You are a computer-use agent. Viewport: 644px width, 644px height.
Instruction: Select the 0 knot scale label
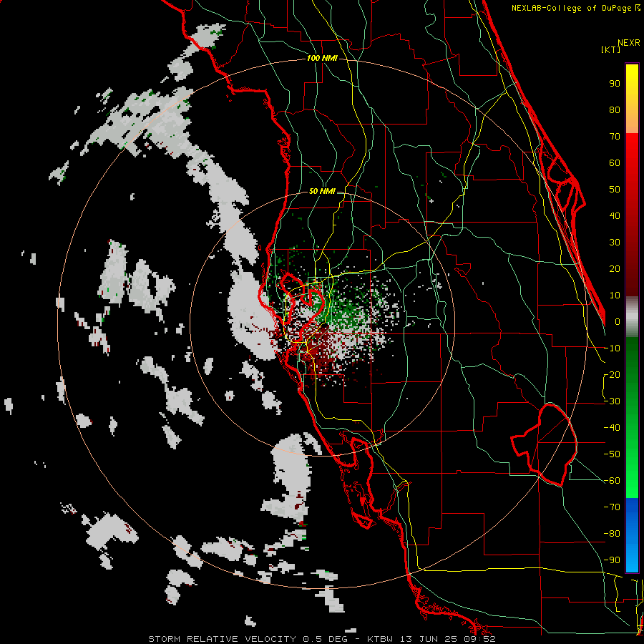click(x=618, y=322)
